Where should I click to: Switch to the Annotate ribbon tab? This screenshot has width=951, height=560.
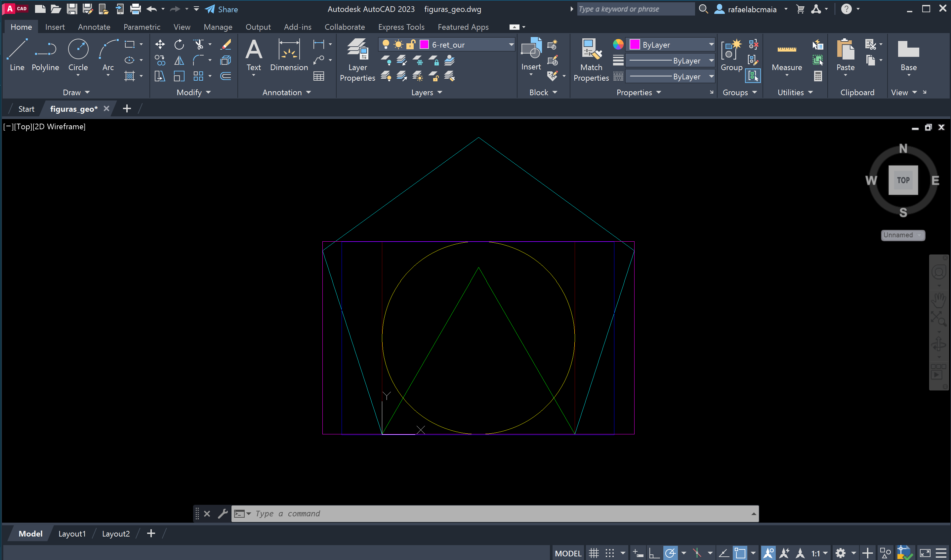[x=94, y=27]
